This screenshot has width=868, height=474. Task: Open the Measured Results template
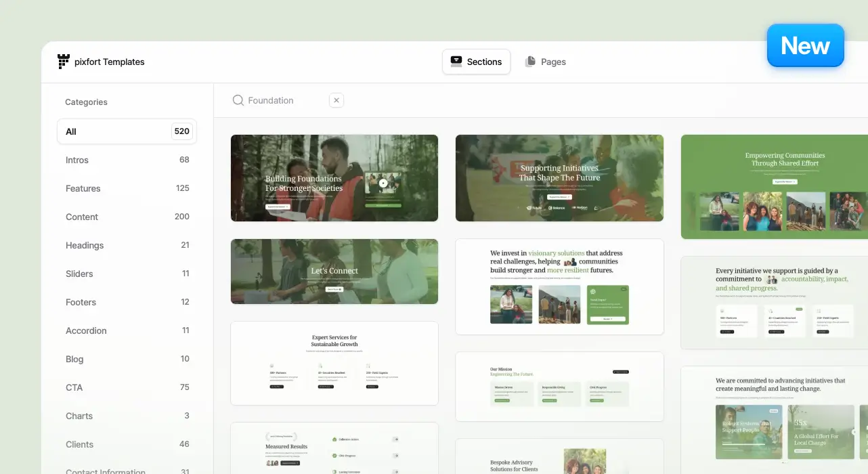(334, 448)
